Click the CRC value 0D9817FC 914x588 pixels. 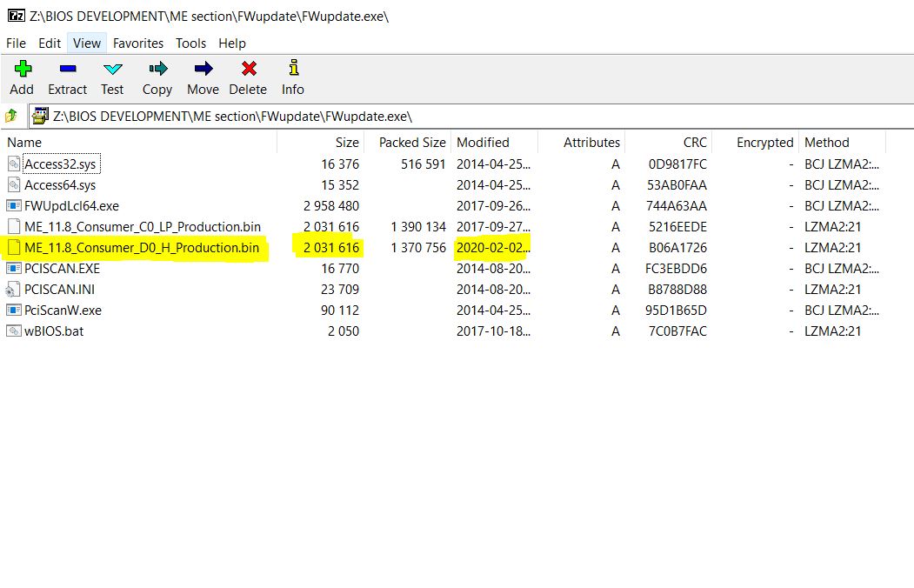point(677,164)
